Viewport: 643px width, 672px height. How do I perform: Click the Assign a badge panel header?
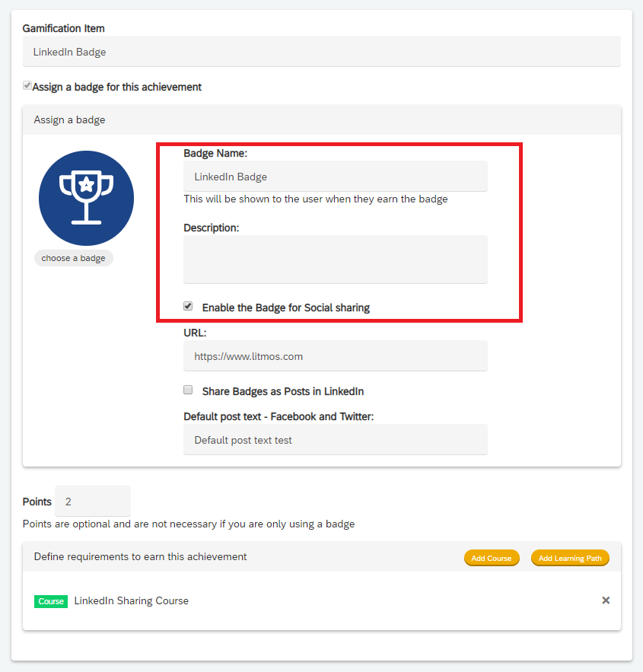click(x=322, y=120)
